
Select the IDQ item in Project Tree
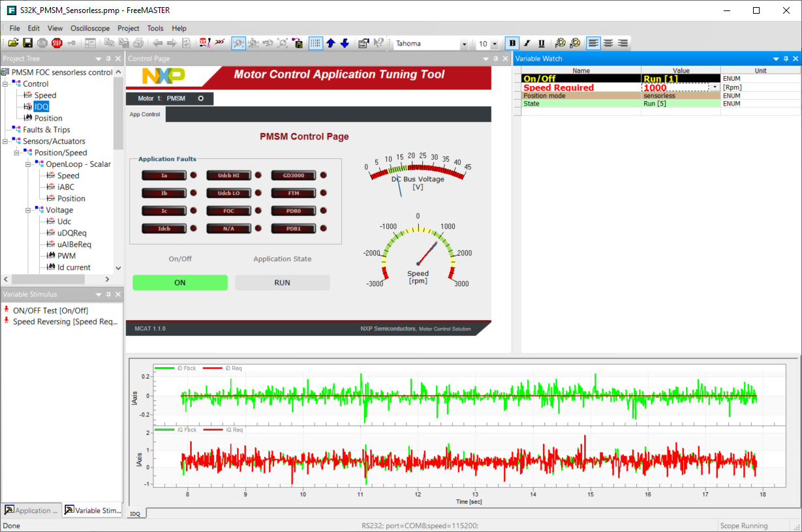click(42, 106)
